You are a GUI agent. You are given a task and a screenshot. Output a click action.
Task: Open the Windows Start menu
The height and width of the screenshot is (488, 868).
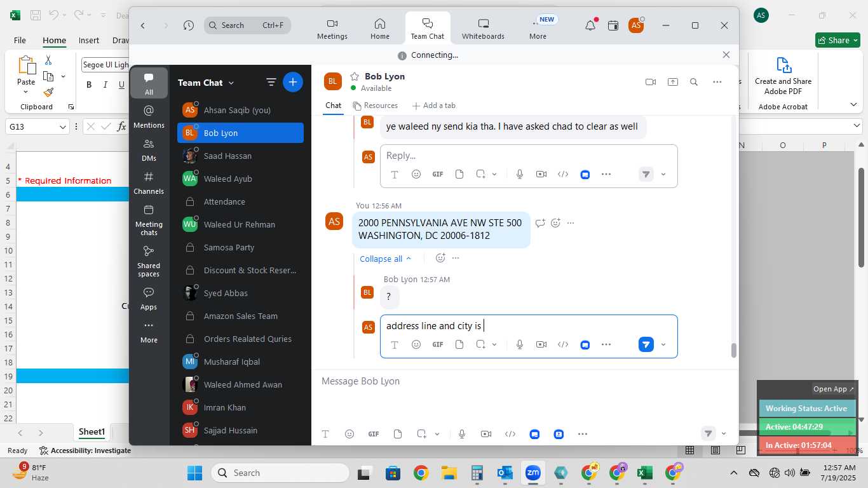point(194,473)
